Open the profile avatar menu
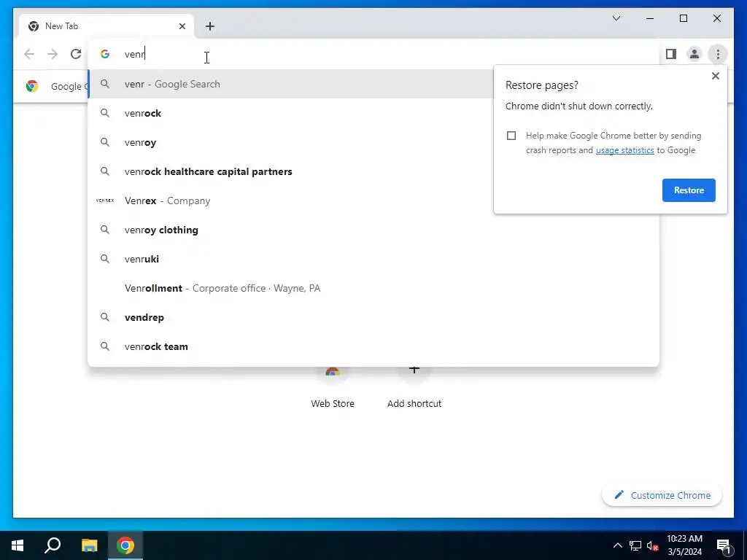The image size is (747, 560). (x=694, y=54)
